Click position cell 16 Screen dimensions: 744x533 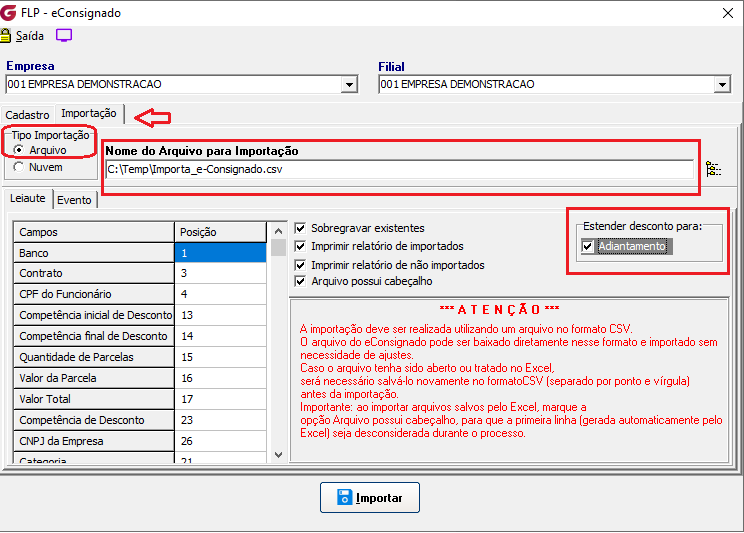[x=221, y=378]
